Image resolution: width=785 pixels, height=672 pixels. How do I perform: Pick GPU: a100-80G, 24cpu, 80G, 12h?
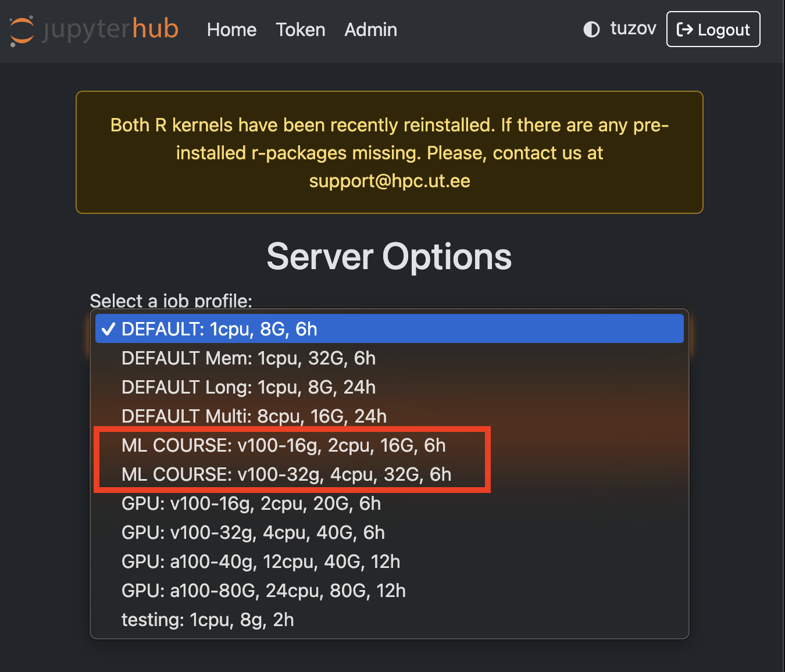pos(389,591)
